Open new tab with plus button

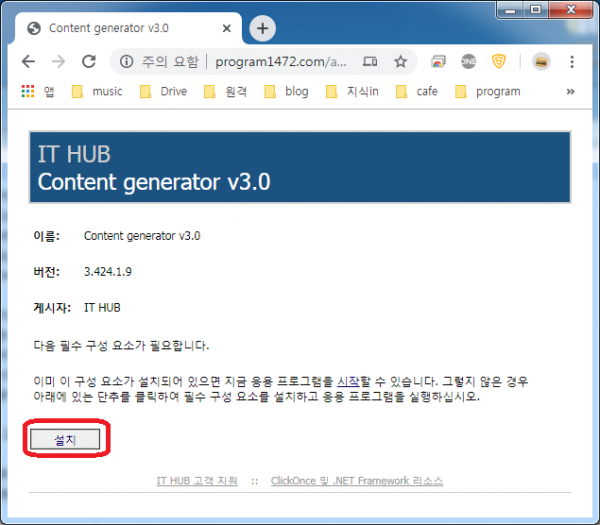[262, 28]
